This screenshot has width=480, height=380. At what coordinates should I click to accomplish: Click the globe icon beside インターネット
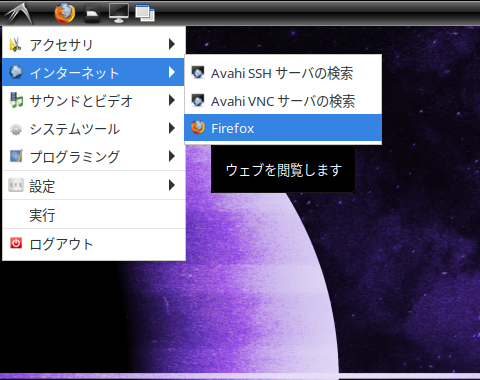(16, 72)
